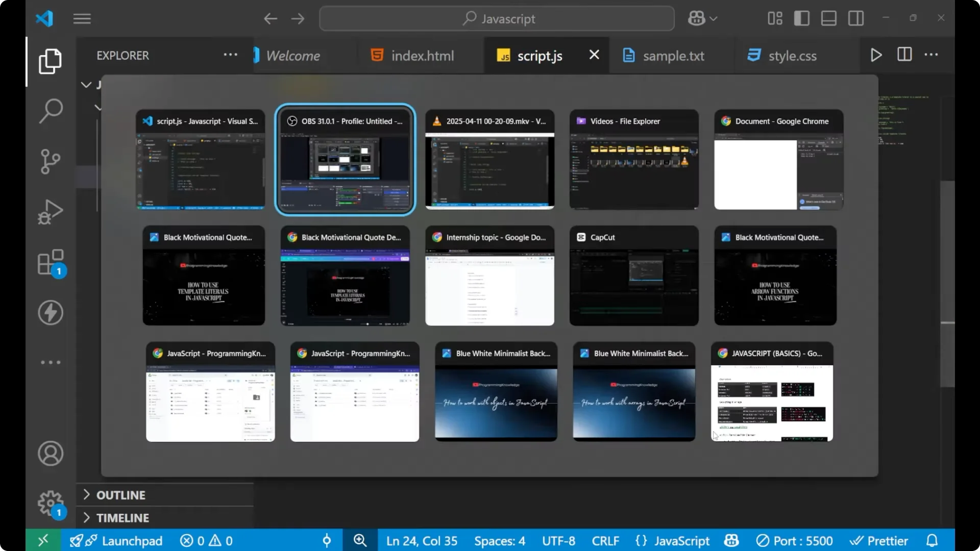This screenshot has width=980, height=551.
Task: Expand the TIMELINE section
Action: 122,518
